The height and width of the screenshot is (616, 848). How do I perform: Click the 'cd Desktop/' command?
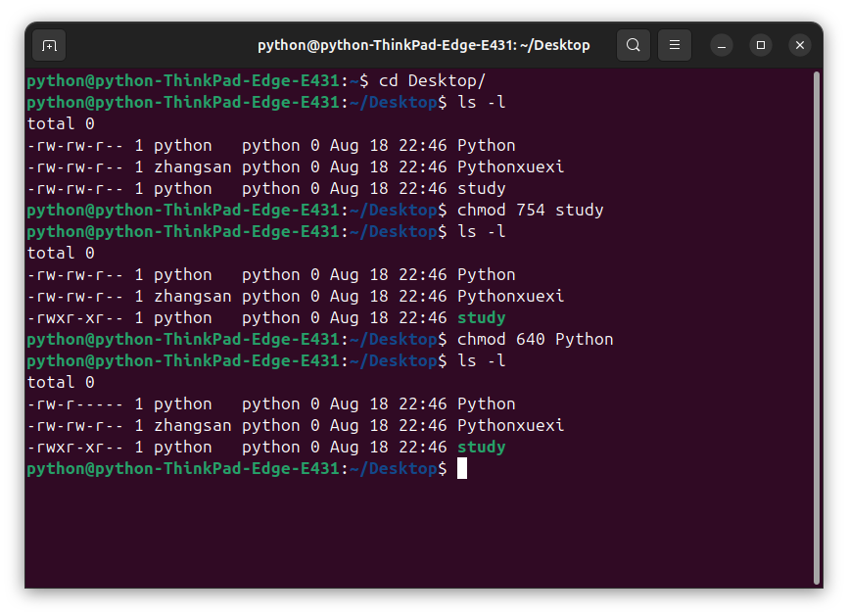click(432, 81)
